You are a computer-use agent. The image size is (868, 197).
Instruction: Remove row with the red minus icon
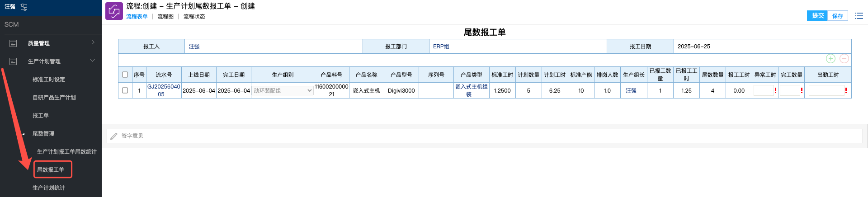tap(844, 59)
